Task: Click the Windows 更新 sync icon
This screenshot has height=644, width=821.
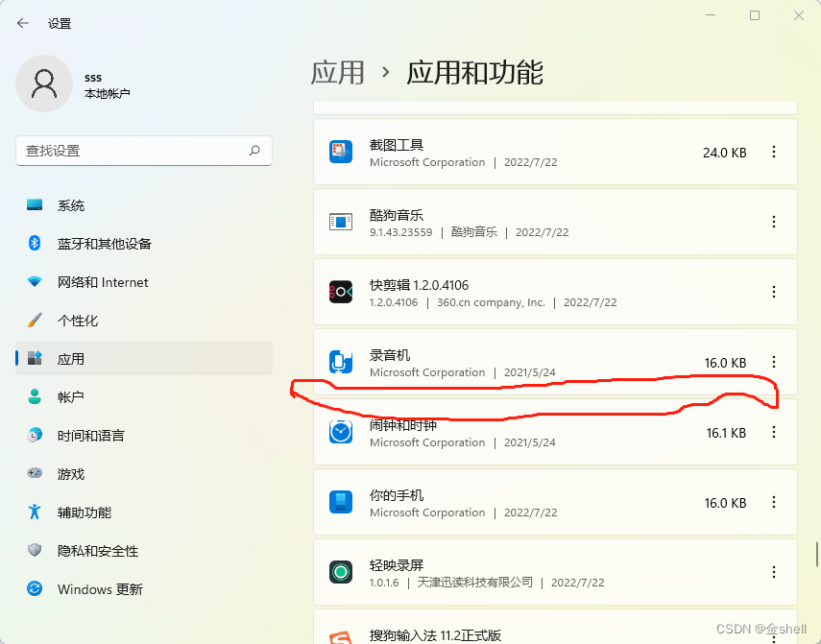Action: pyautogui.click(x=35, y=588)
